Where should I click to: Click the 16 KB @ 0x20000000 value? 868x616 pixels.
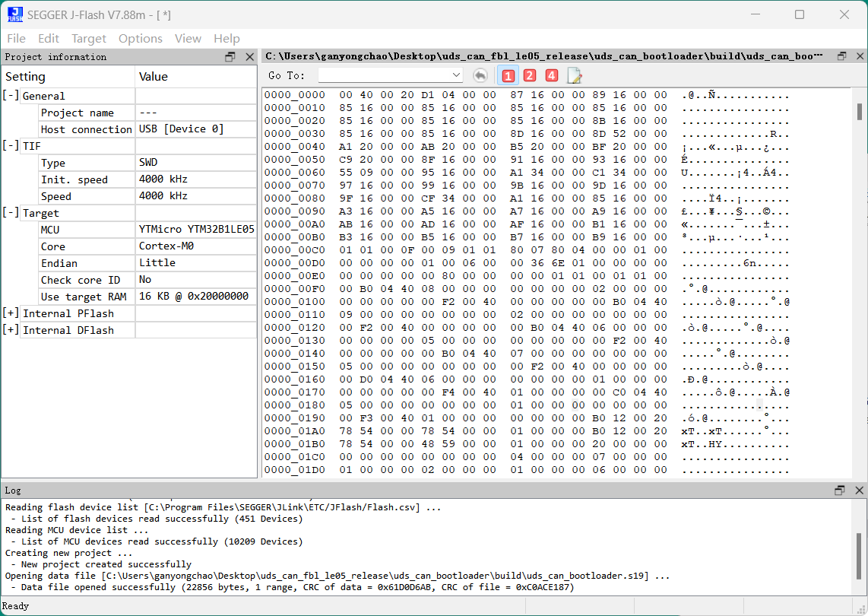click(193, 297)
